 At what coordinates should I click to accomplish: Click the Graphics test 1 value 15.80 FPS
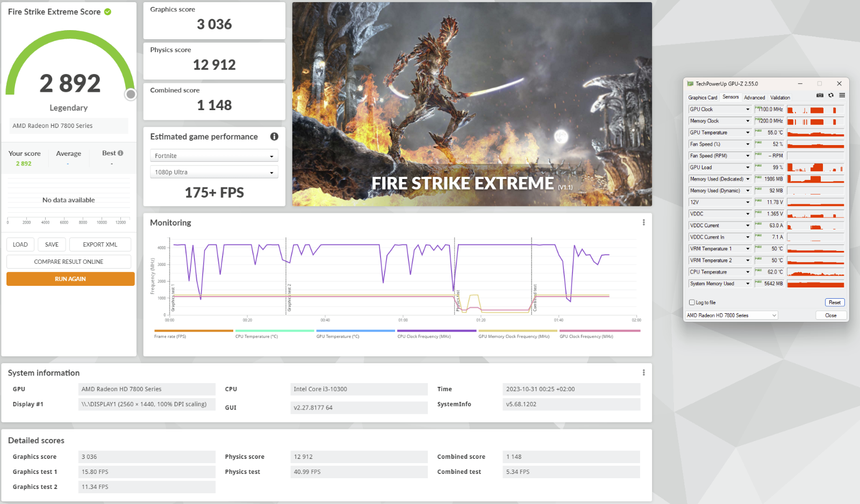147,472
